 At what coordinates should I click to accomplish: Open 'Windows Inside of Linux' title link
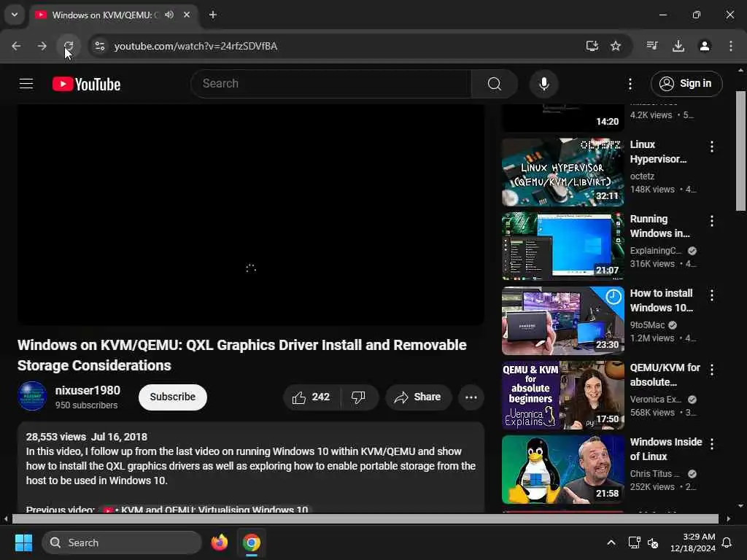pyautogui.click(x=666, y=449)
